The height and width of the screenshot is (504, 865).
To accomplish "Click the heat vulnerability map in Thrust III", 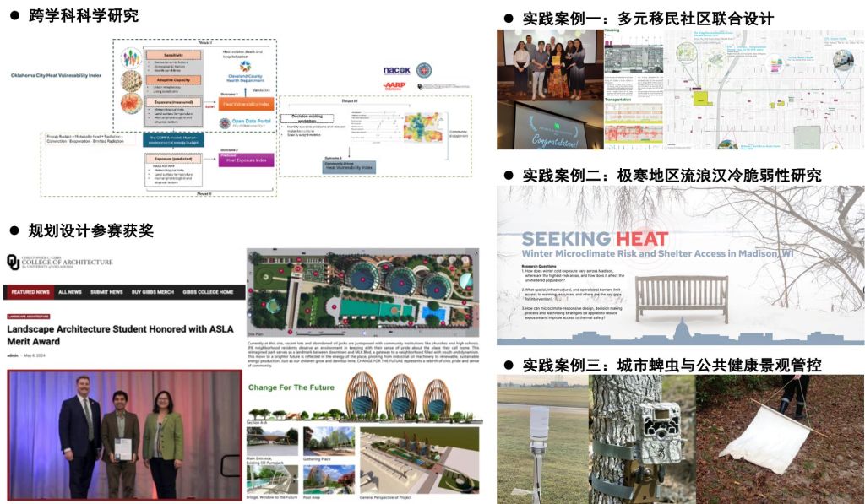I will tap(423, 127).
